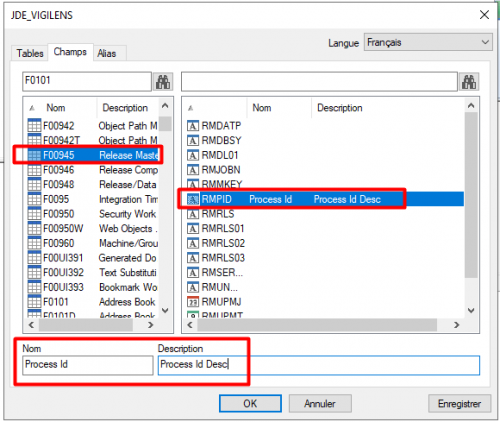This screenshot has width=500, height=422.
Task: Click the tables list horizontal scrollbar right arrow
Action: pyautogui.click(x=151, y=325)
